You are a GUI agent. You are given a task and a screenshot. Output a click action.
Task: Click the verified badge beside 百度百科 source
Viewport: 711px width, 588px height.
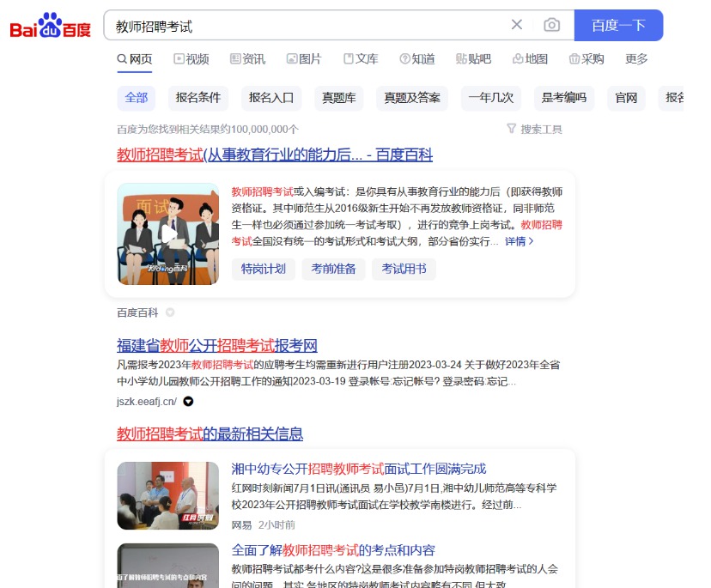tap(170, 312)
